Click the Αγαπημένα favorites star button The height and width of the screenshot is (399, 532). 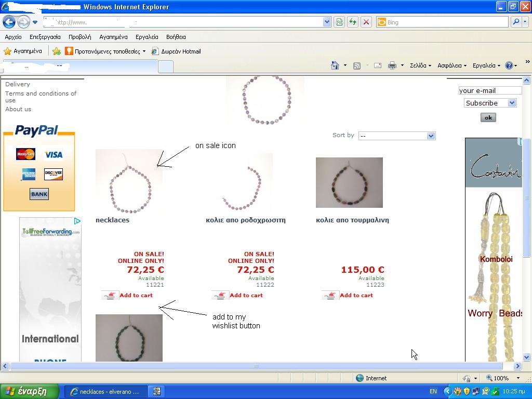tap(23, 51)
